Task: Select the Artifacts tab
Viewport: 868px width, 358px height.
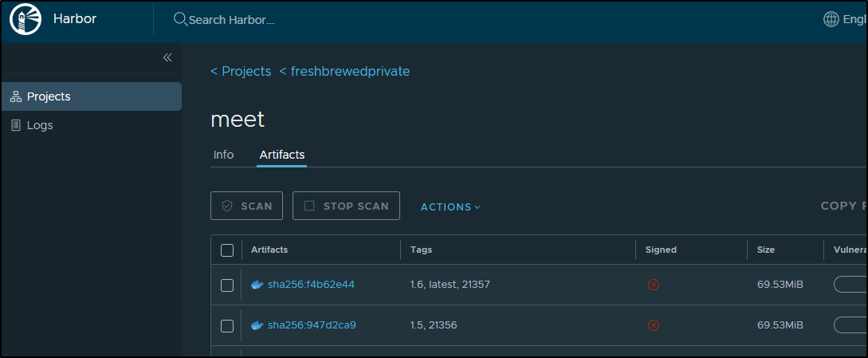Action: coord(282,155)
